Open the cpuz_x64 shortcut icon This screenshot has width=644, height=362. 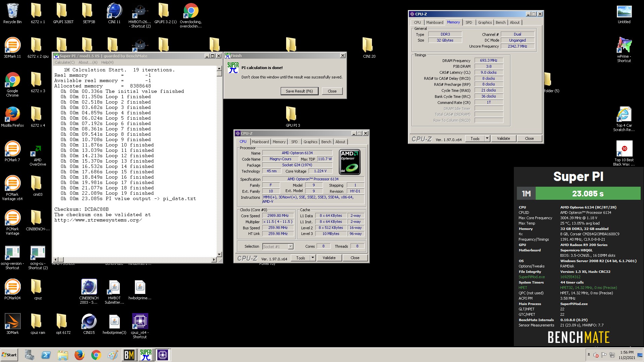[140, 326]
